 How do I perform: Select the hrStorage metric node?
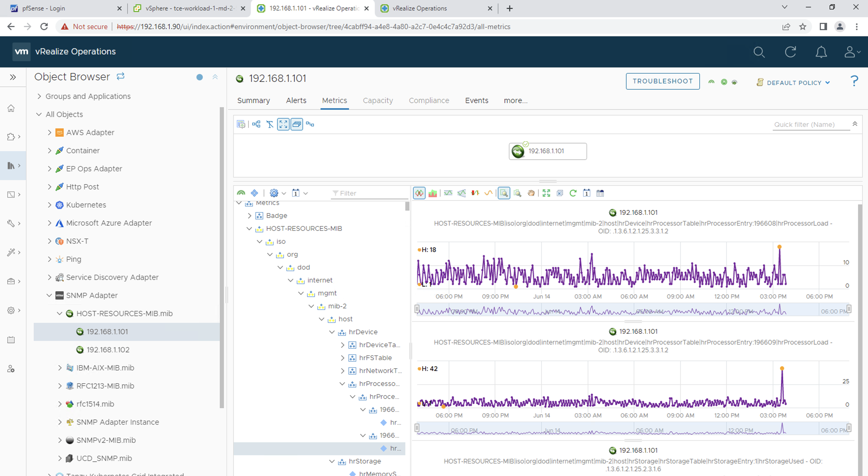coord(365,461)
